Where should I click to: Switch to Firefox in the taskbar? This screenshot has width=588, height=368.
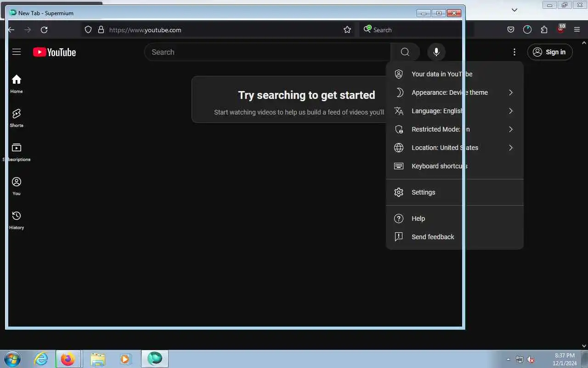click(x=68, y=359)
